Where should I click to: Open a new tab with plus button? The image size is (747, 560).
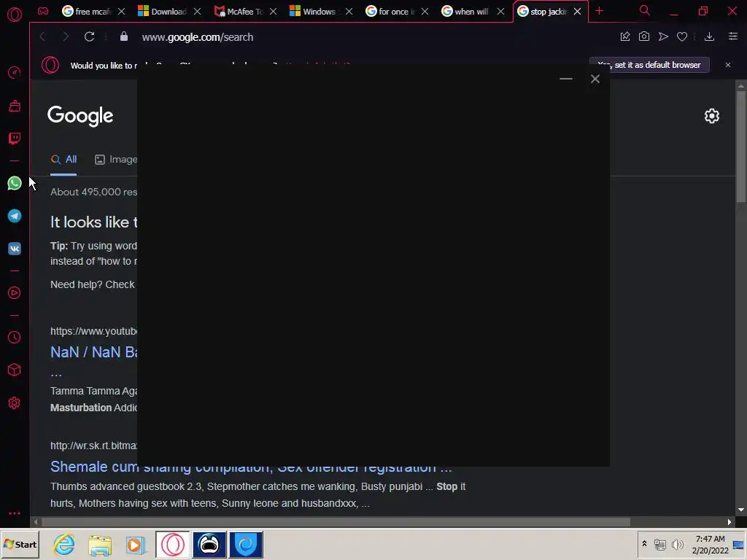coord(600,11)
